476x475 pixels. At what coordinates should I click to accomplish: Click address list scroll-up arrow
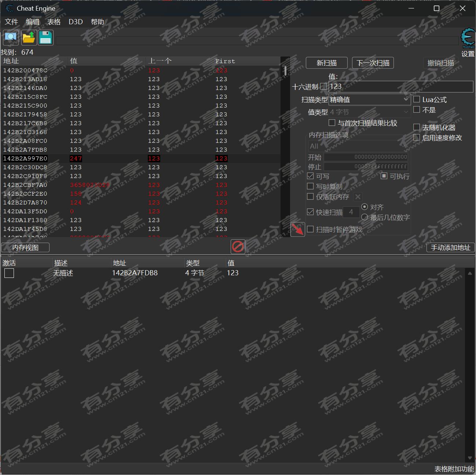[470, 273]
